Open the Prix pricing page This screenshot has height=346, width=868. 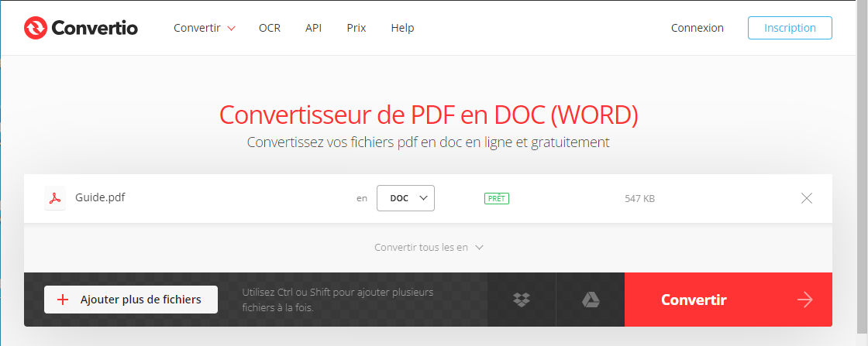pyautogui.click(x=356, y=28)
